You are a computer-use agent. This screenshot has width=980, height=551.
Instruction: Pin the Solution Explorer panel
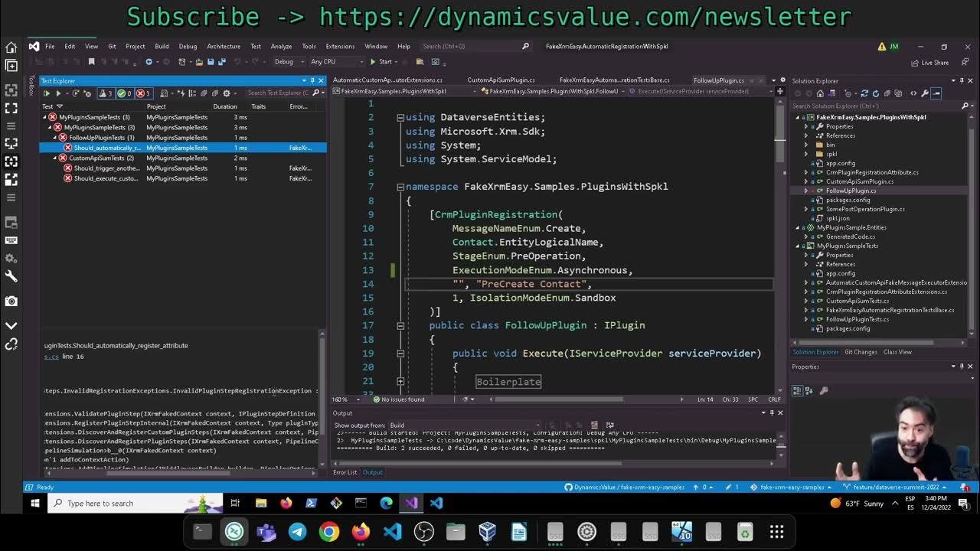[x=962, y=80]
